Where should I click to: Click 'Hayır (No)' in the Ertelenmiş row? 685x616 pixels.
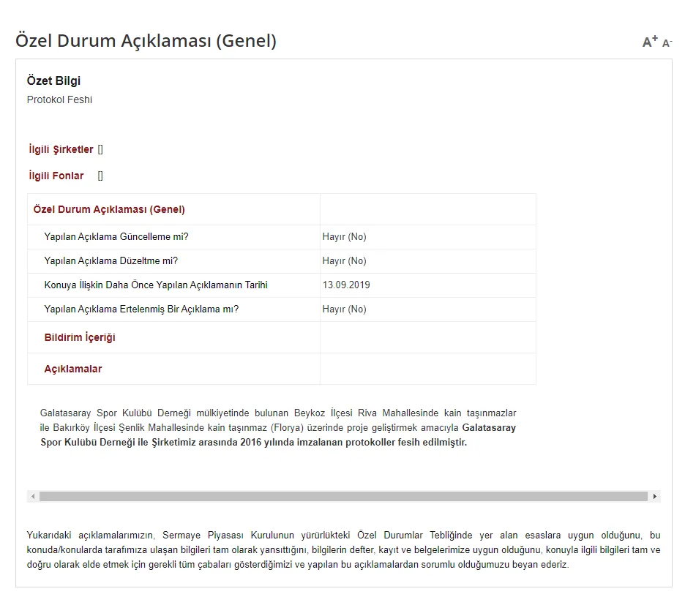pyautogui.click(x=344, y=309)
